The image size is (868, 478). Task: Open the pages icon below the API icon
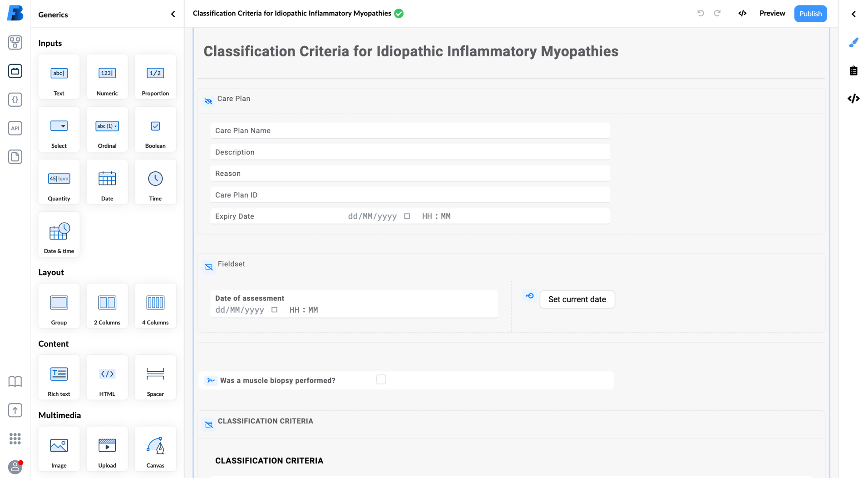click(x=15, y=157)
